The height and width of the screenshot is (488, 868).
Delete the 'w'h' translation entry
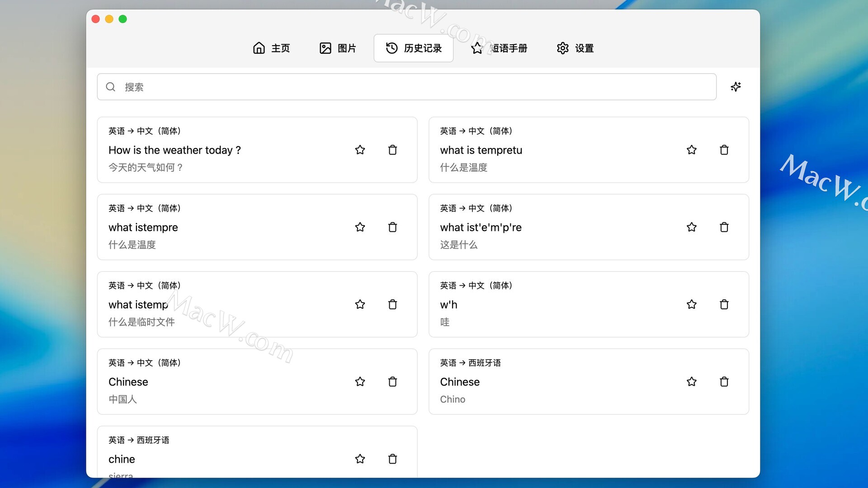tap(724, 305)
